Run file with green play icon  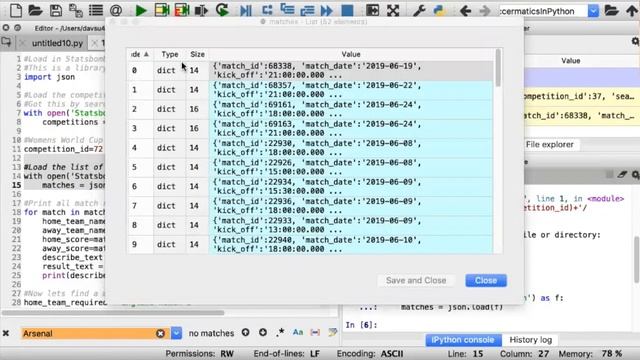pos(141,10)
